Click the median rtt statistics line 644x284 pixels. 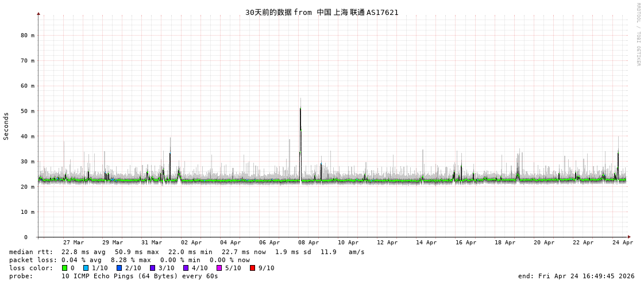tap(187, 252)
